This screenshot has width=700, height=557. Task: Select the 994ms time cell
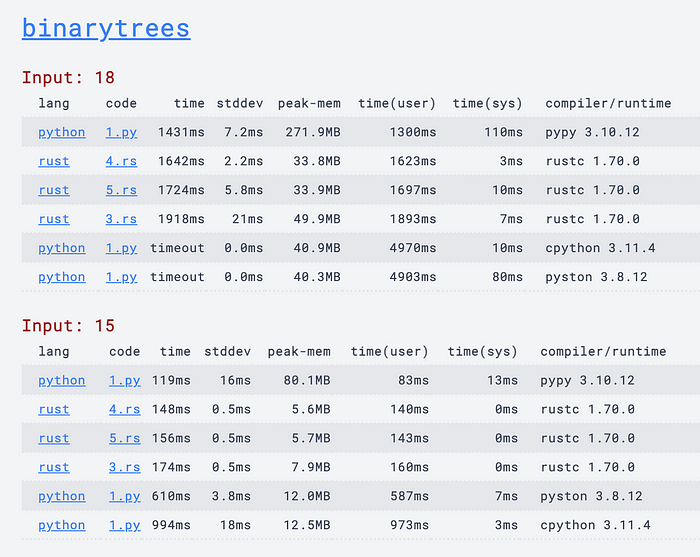tap(171, 525)
